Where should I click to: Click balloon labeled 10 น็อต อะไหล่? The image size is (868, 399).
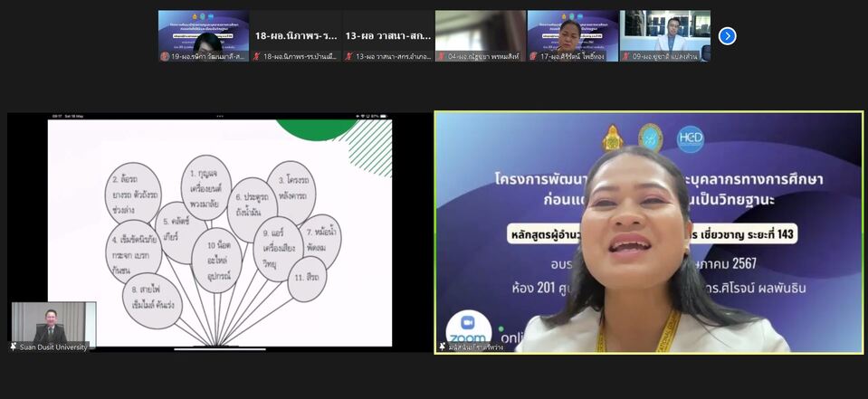point(217,260)
